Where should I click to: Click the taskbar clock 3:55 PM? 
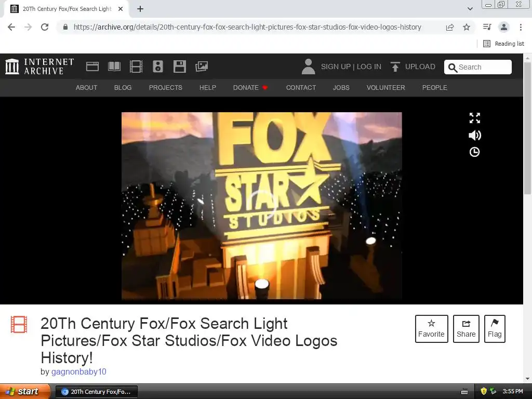tap(513, 392)
